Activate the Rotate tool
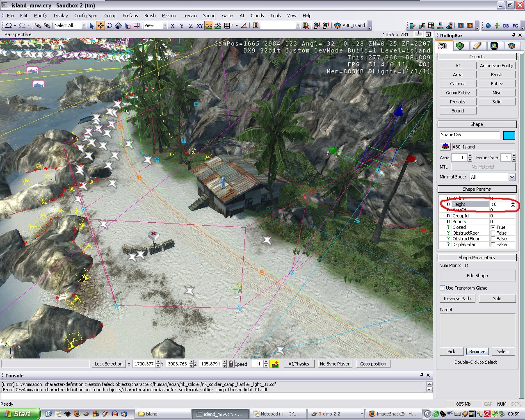This screenshot has height=420, width=525. tap(110, 25)
